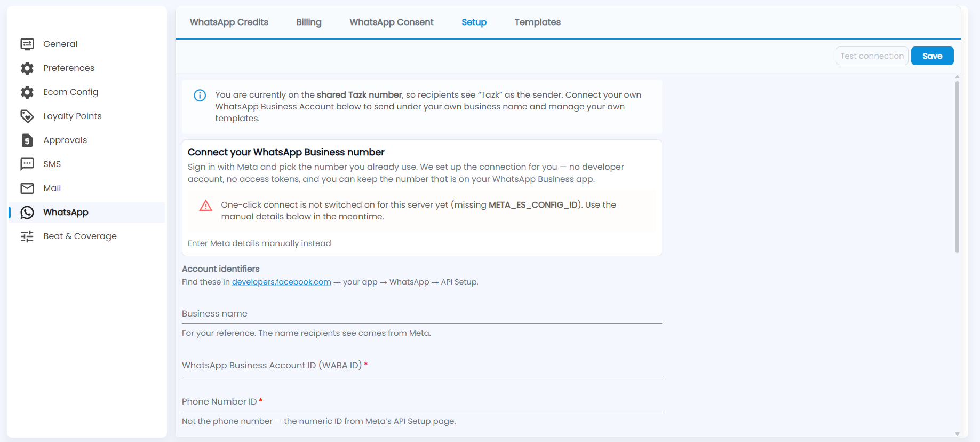The image size is (980, 442).
Task: Click the Loyalty Points tag icon
Action: click(x=27, y=116)
